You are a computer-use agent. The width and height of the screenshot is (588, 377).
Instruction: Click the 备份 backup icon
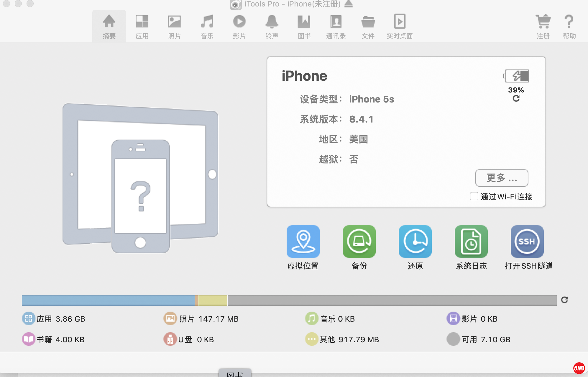point(359,242)
